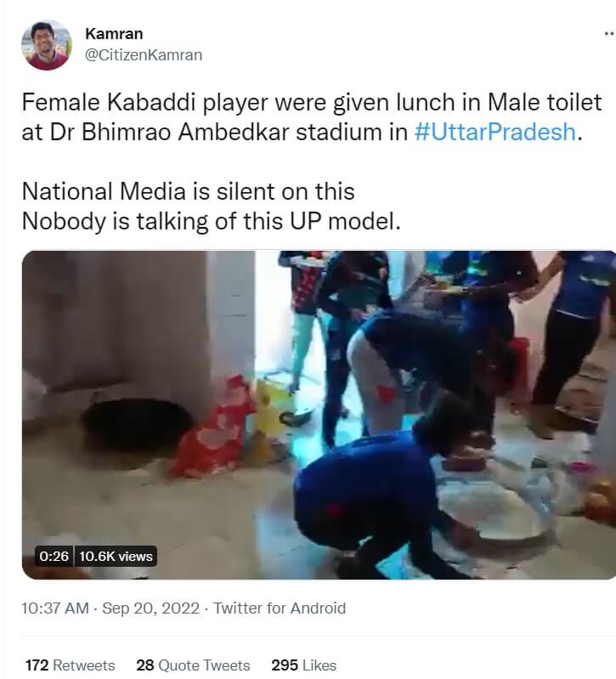Click the 10.6K views label

[116, 557]
